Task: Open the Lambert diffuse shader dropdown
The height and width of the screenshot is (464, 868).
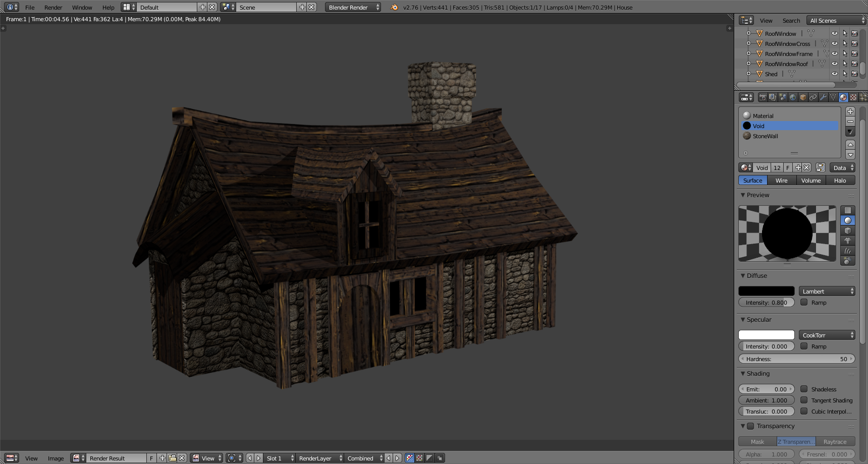Action: coord(827,291)
